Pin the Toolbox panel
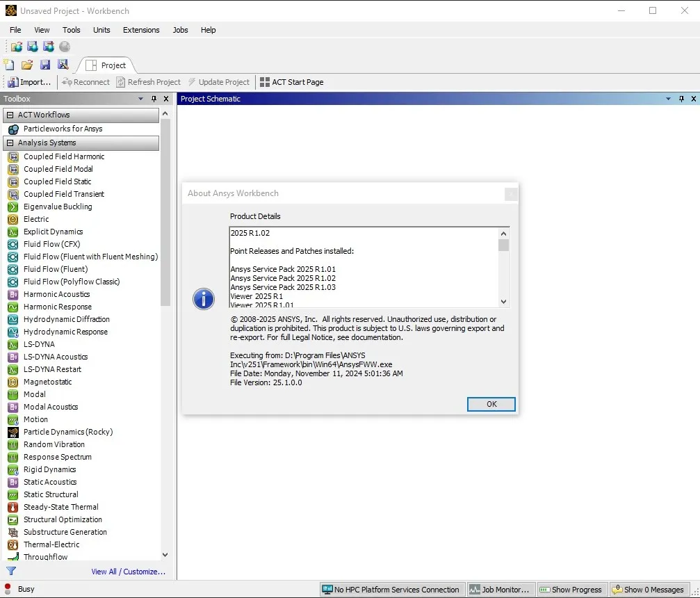Screen dimensions: 700x598 (154, 99)
